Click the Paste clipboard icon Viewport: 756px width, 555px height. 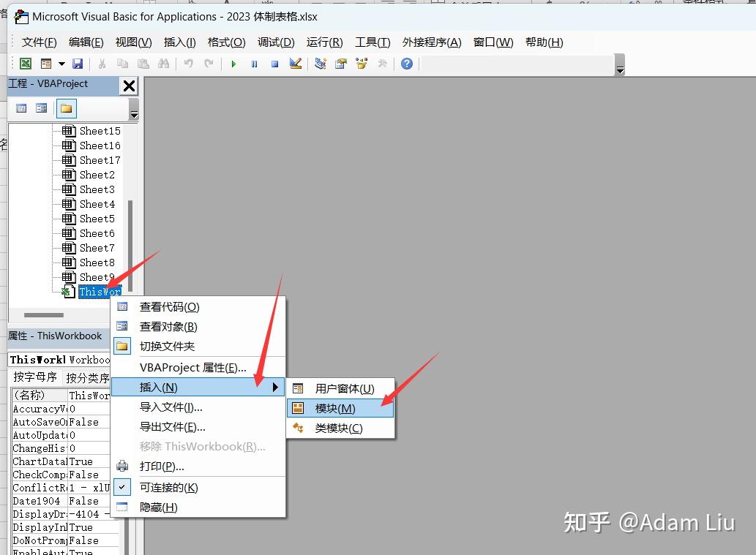(x=143, y=64)
